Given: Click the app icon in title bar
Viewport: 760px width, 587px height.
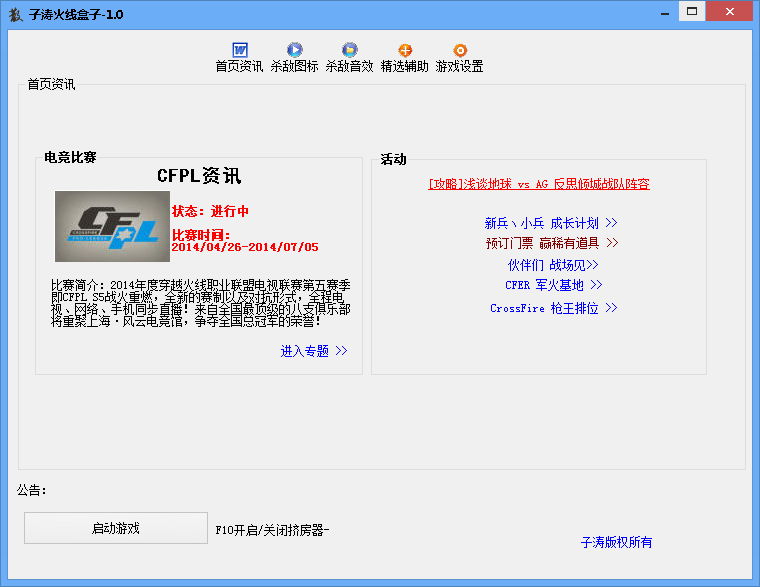Looking at the screenshot, I should [16, 13].
